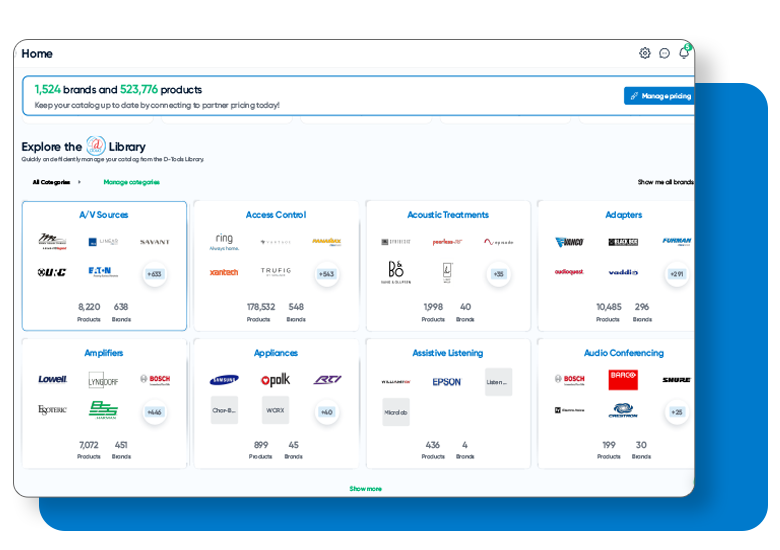Click the RTI brand logo
Image resolution: width=780 pixels, height=550 pixels.
click(x=327, y=380)
